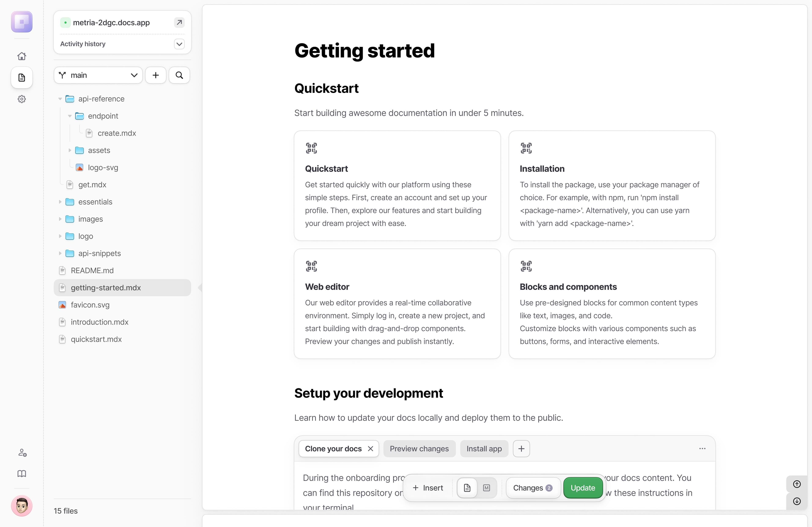Open the home panel from the sidebar
The height and width of the screenshot is (527, 812).
point(22,56)
